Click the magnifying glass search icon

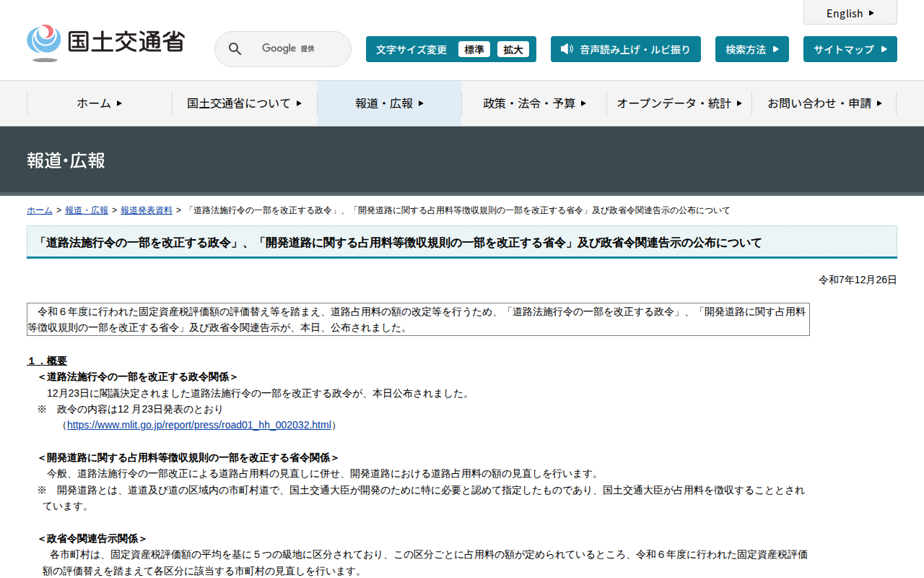[235, 49]
